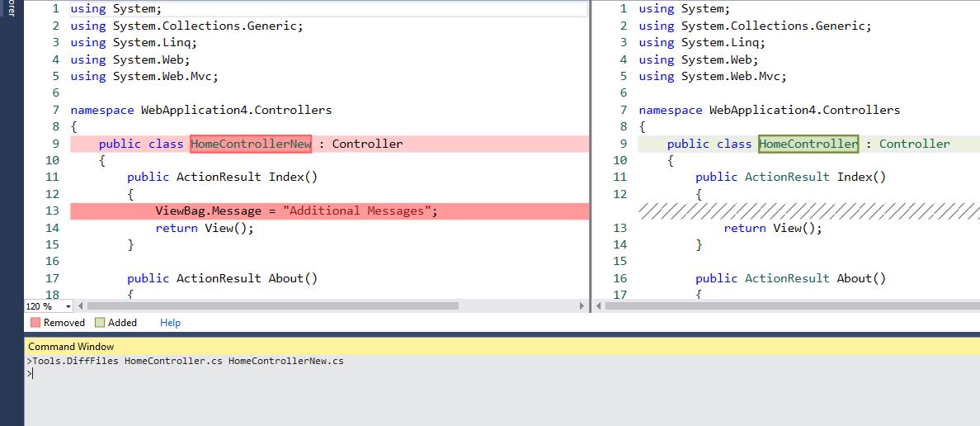Click left pane horizontal scrollbar thumb

(272, 306)
